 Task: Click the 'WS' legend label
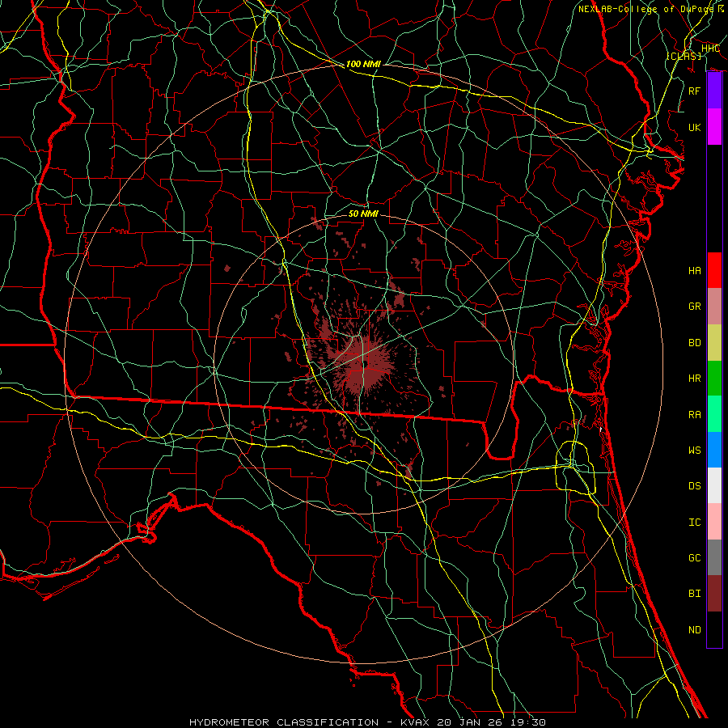coord(695,451)
